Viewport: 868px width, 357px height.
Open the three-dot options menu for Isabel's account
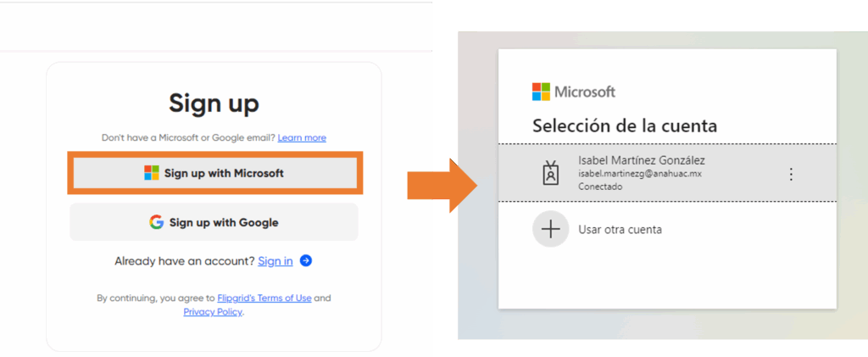(791, 174)
